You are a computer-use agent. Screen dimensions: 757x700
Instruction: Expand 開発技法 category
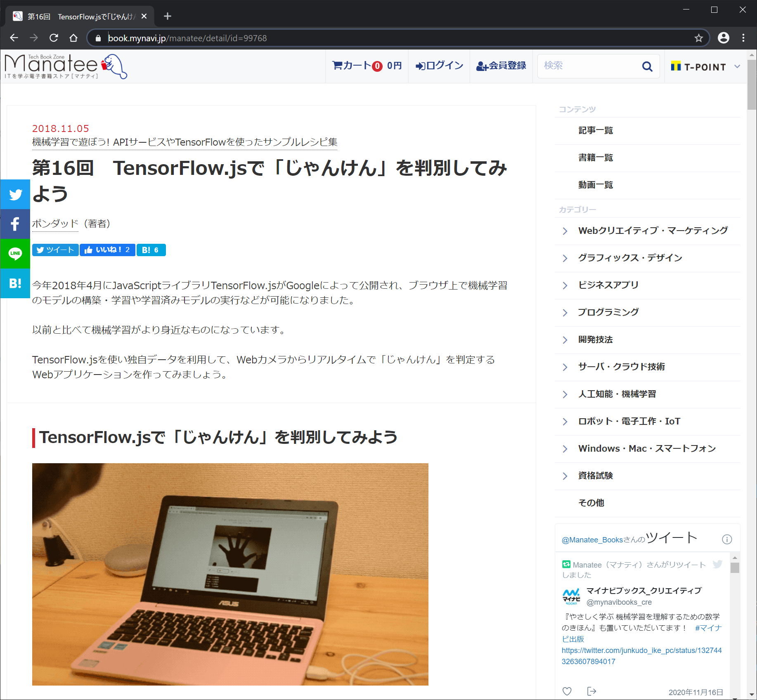[x=647, y=340]
